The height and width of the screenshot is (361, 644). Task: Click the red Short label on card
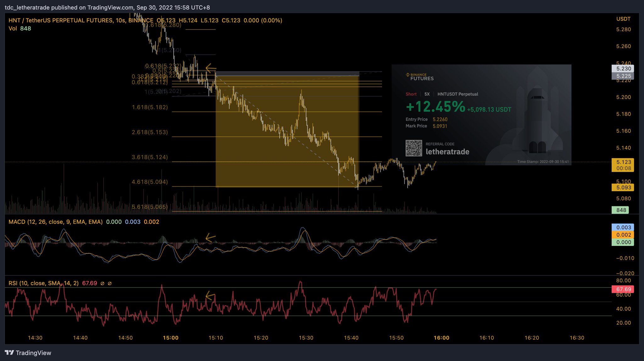click(411, 94)
